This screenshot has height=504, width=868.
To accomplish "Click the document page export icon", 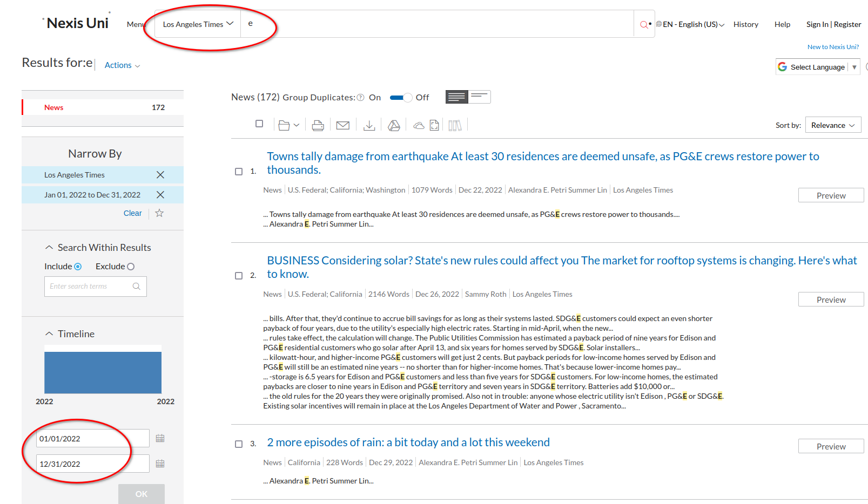I will point(434,125).
